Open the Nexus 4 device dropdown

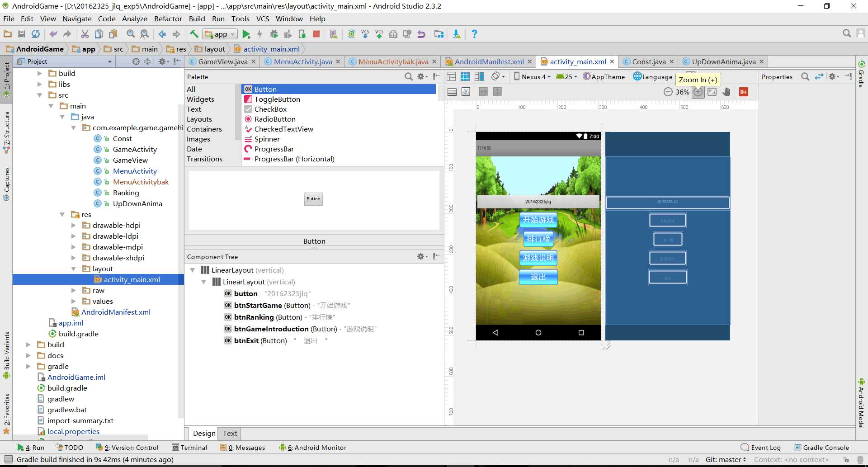[x=532, y=77]
